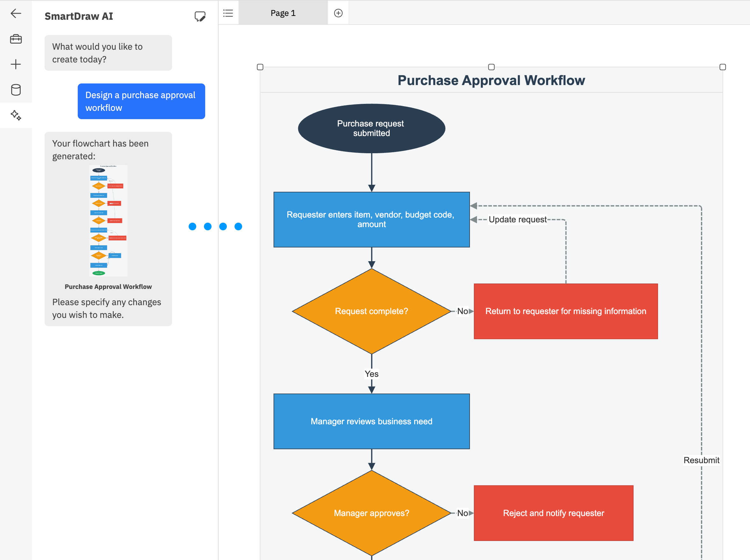The image size is (750, 560).
Task: Open the generated flowchart thumbnail
Action: click(108, 220)
